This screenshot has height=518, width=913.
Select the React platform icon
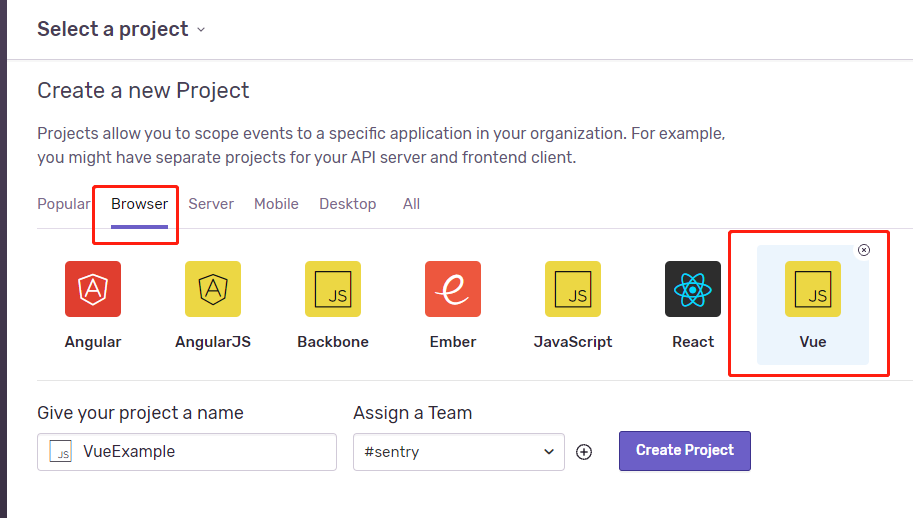(693, 289)
